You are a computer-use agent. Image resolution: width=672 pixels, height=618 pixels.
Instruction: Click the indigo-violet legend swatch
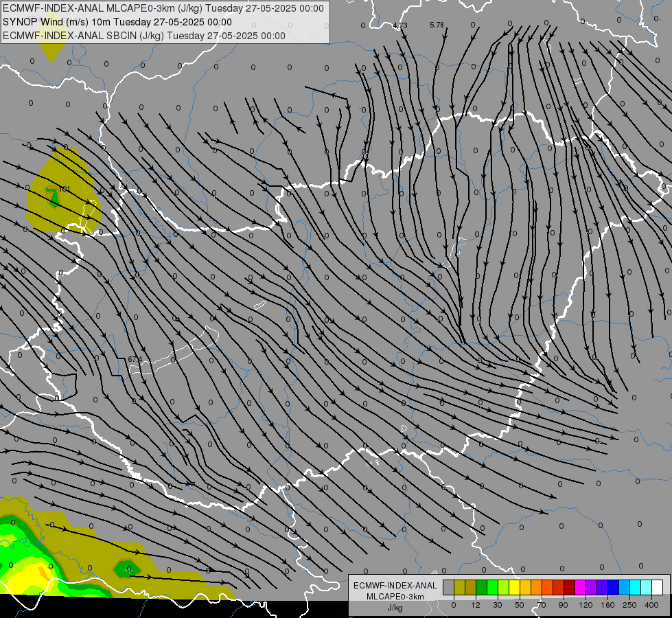603,588
